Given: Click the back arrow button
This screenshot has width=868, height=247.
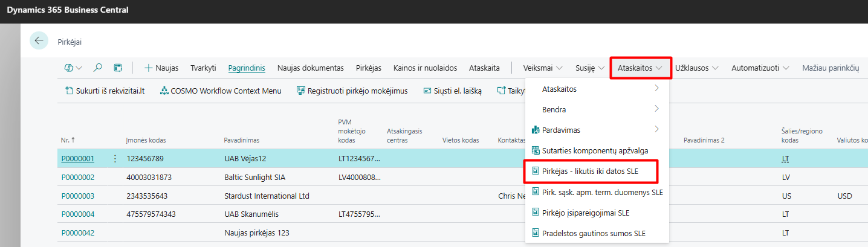Looking at the screenshot, I should pos(39,41).
